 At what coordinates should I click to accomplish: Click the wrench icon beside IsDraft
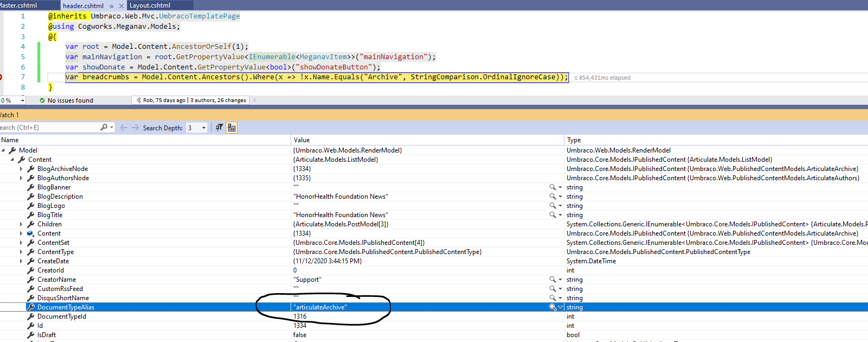coord(31,335)
